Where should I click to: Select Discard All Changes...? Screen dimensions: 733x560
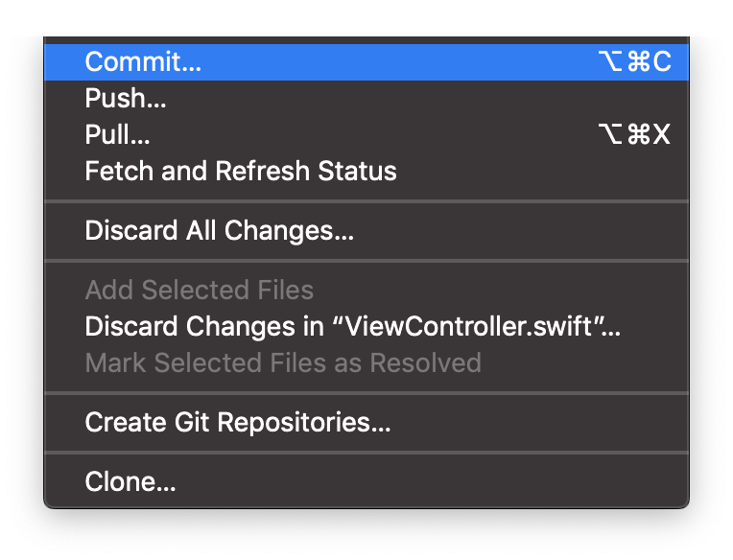[366, 231]
